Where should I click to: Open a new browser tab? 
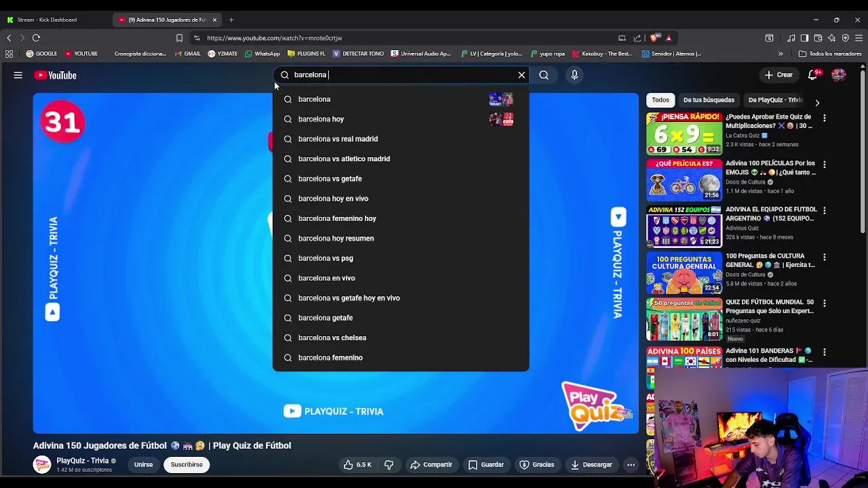(231, 20)
